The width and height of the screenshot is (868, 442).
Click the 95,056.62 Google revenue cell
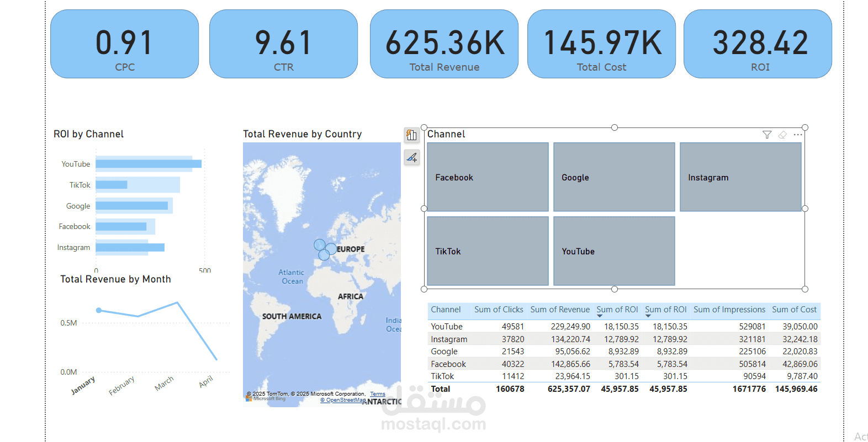573,352
